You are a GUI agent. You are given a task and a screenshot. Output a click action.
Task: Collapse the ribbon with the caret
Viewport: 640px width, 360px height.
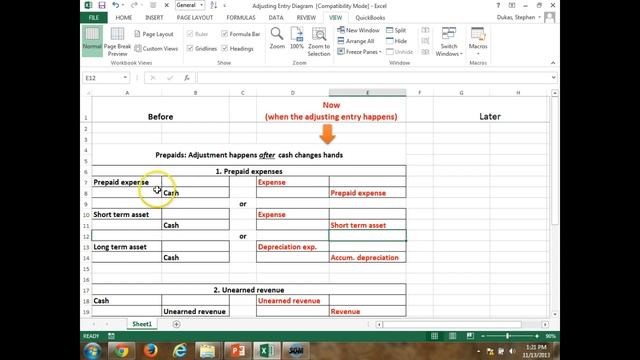coord(553,63)
